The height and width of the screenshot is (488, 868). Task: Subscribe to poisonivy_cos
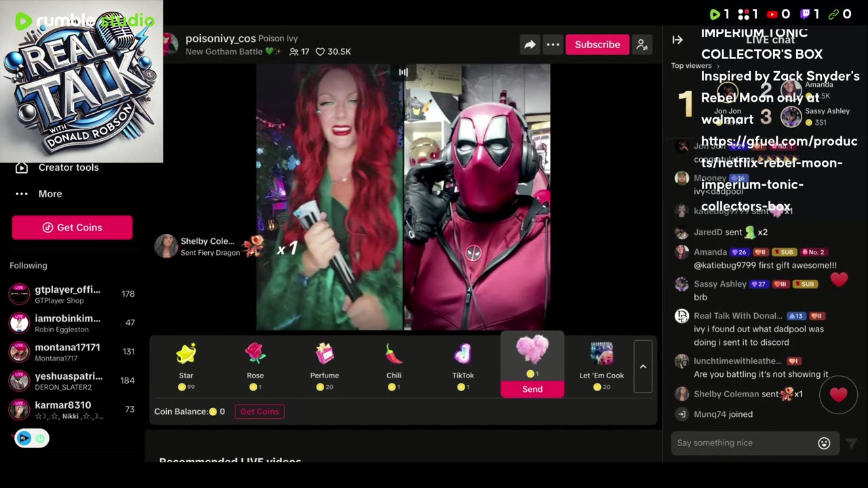(x=597, y=45)
